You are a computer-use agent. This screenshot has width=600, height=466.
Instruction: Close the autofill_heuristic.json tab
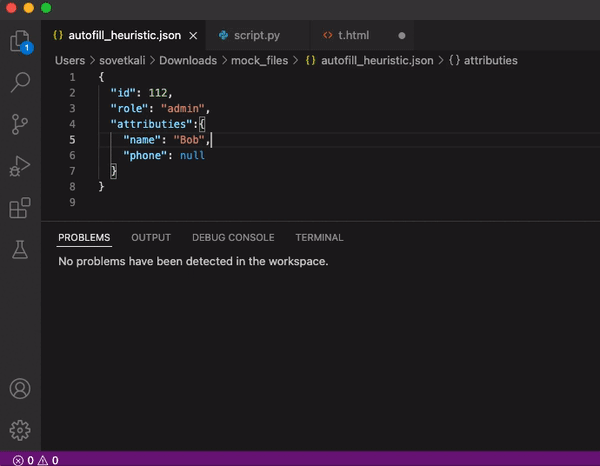click(x=193, y=36)
